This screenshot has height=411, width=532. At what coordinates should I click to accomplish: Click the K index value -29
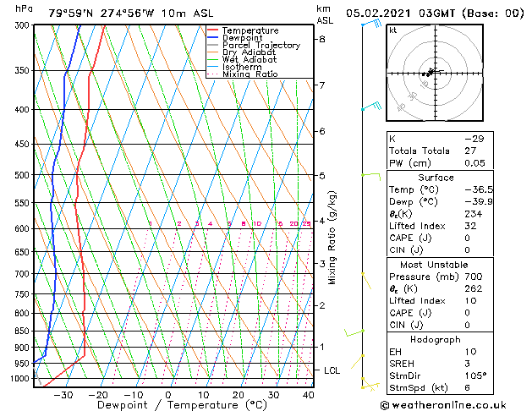click(x=474, y=139)
